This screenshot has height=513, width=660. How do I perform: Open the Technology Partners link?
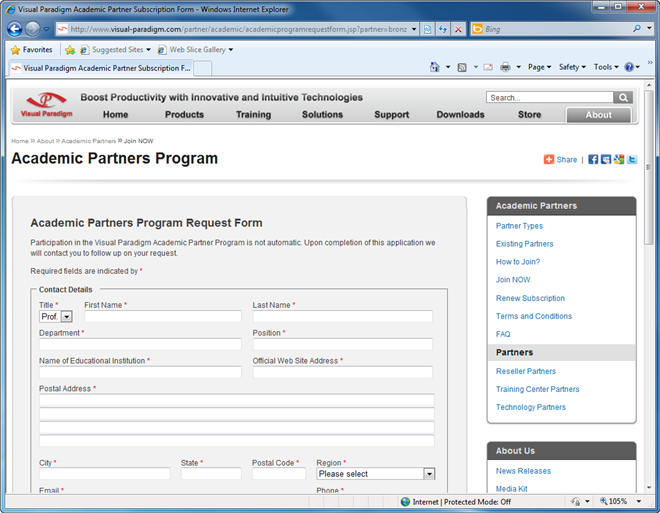click(530, 407)
